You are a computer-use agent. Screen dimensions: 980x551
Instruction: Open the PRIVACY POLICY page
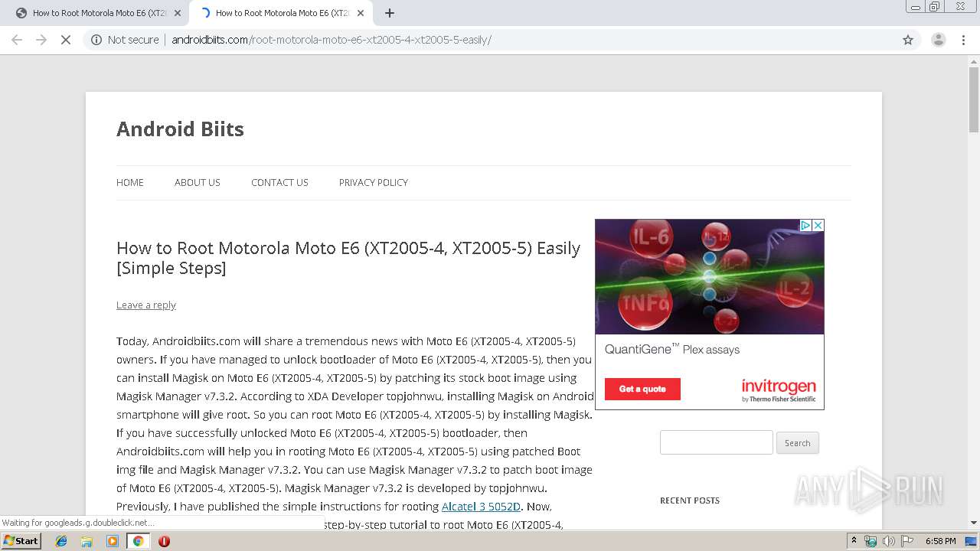coord(374,182)
